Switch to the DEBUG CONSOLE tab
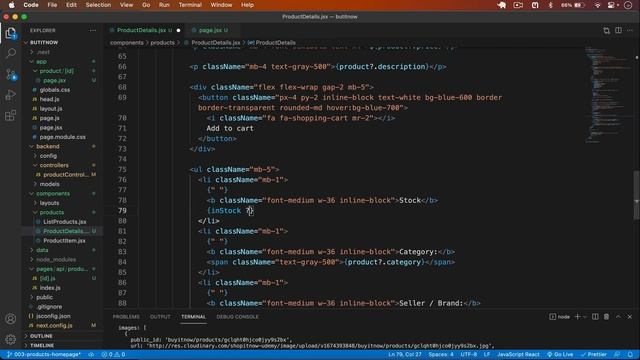The height and width of the screenshot is (360, 640). tap(237, 317)
